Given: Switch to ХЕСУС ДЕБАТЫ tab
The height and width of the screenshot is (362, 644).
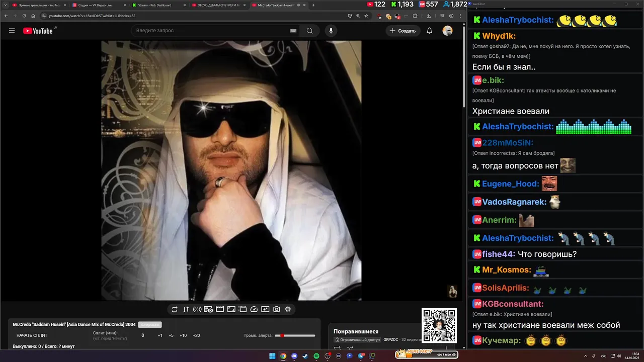Looking at the screenshot, I should [x=218, y=5].
